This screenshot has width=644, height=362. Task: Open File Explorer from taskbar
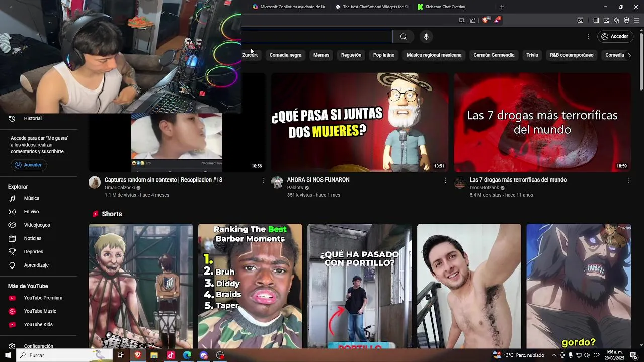(x=154, y=355)
